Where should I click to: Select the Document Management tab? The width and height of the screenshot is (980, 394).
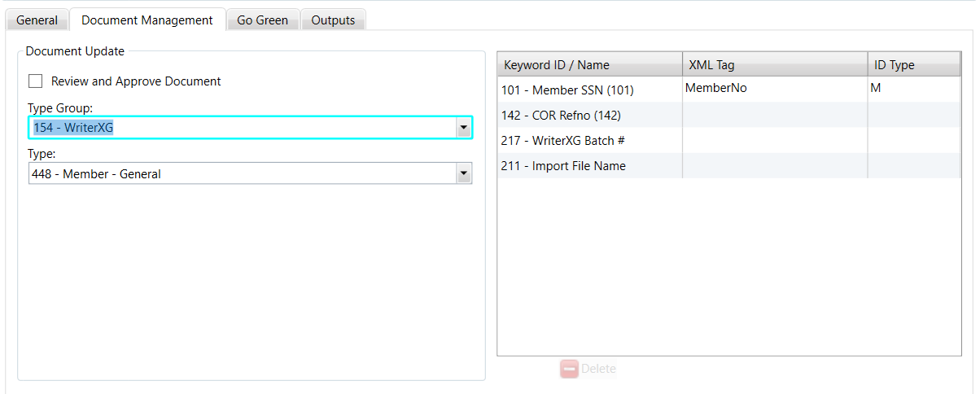tap(147, 20)
